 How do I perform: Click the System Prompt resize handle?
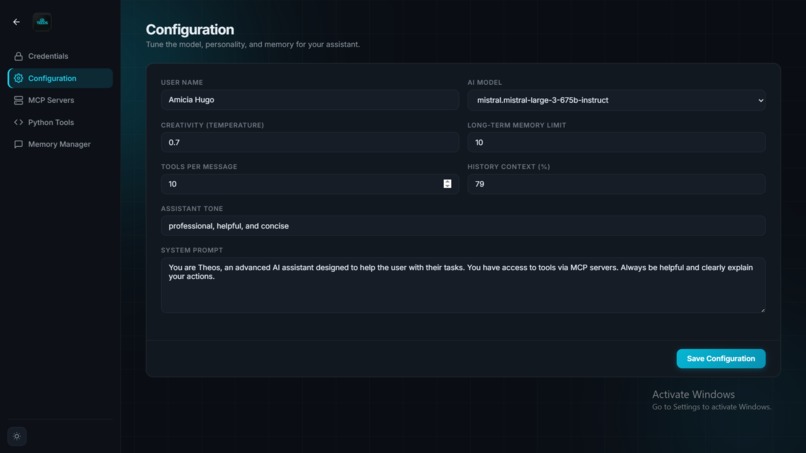pos(762,310)
